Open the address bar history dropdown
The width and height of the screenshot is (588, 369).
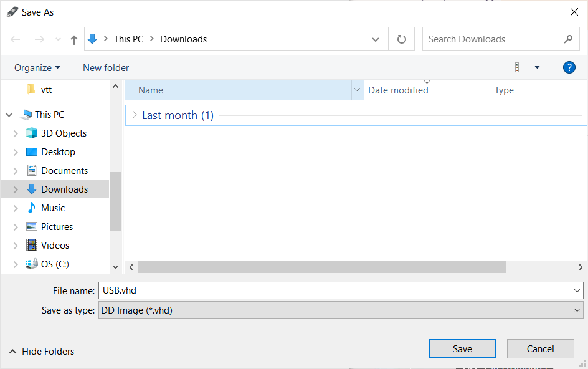376,39
